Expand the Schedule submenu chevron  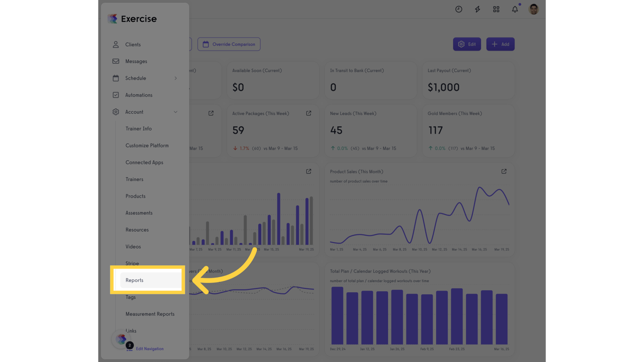coord(176,78)
